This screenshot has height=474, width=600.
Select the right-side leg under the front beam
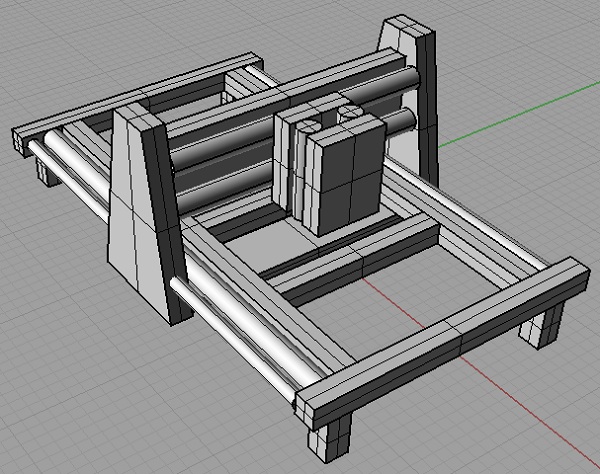coord(541,325)
